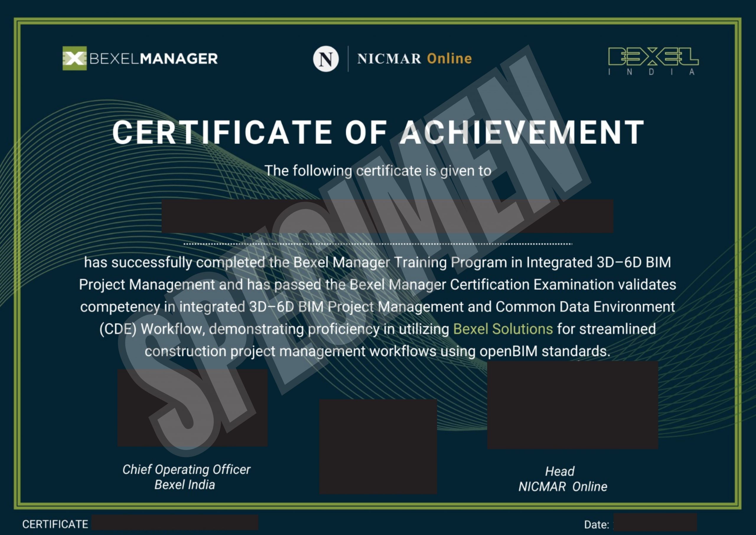The width and height of the screenshot is (756, 535).
Task: Click the Bexel Manager green X logo icon
Action: (x=75, y=58)
